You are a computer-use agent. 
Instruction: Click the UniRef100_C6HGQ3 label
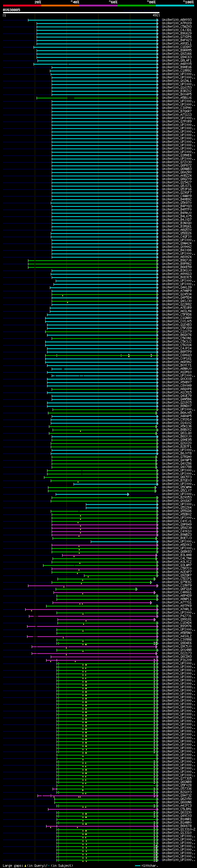click(x=177, y=355)
